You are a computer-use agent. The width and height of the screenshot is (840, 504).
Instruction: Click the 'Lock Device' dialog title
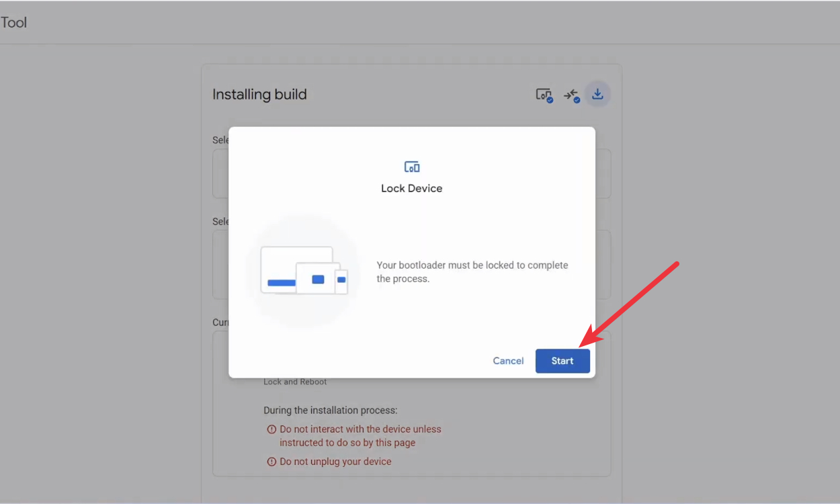pos(411,189)
